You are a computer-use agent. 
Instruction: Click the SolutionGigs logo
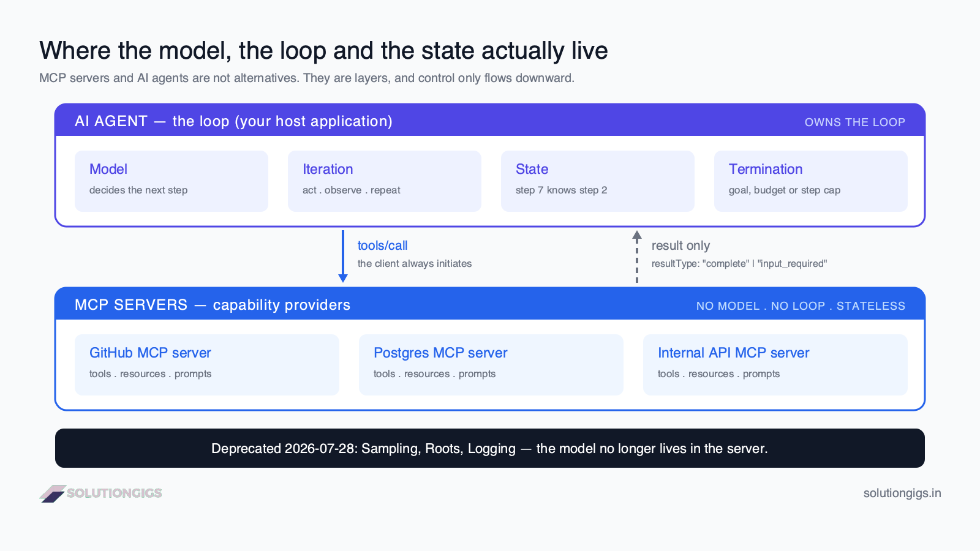pyautogui.click(x=101, y=493)
